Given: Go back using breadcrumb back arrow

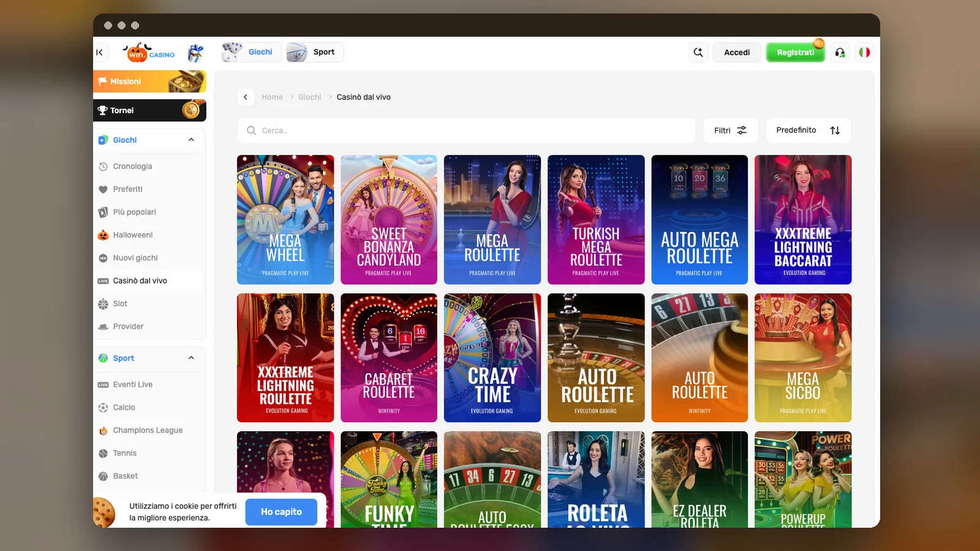Looking at the screenshot, I should (x=246, y=97).
